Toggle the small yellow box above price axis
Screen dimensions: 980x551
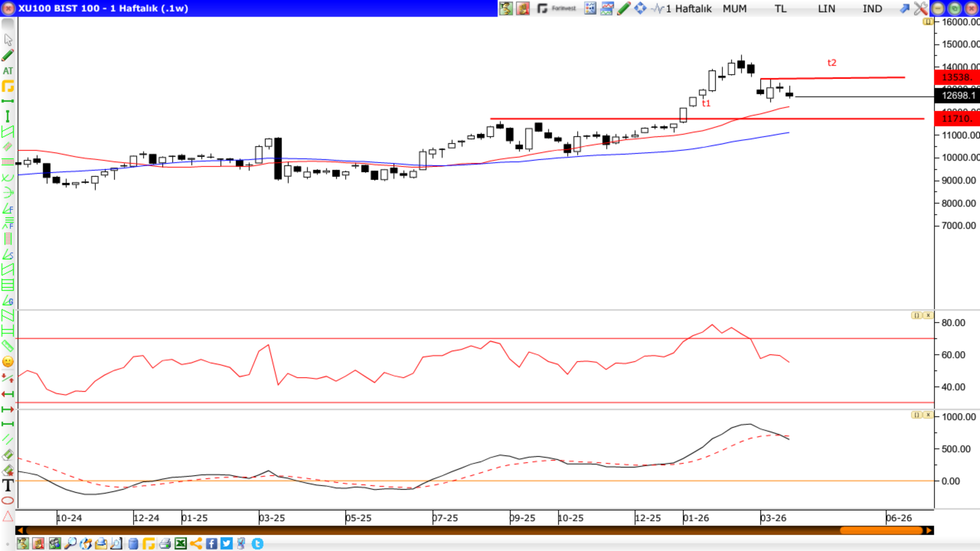pyautogui.click(x=928, y=22)
